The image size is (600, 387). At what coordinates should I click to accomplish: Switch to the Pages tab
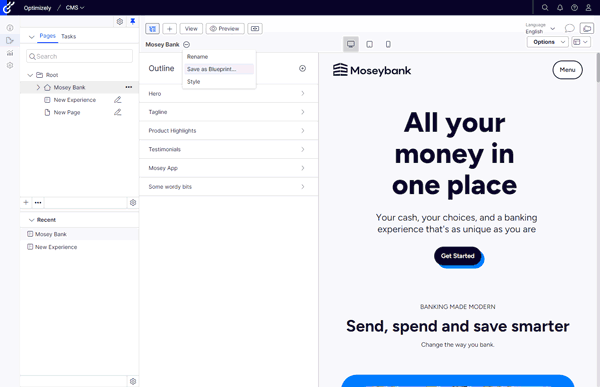(x=47, y=36)
